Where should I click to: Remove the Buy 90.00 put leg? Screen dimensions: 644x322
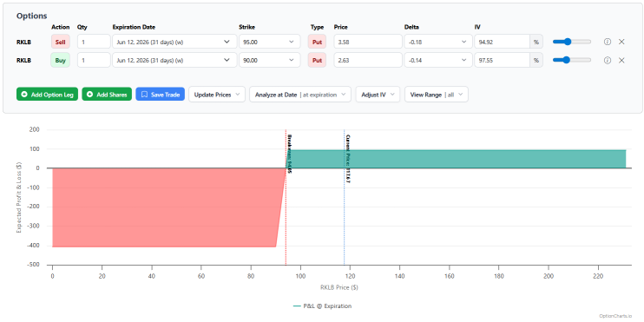621,60
